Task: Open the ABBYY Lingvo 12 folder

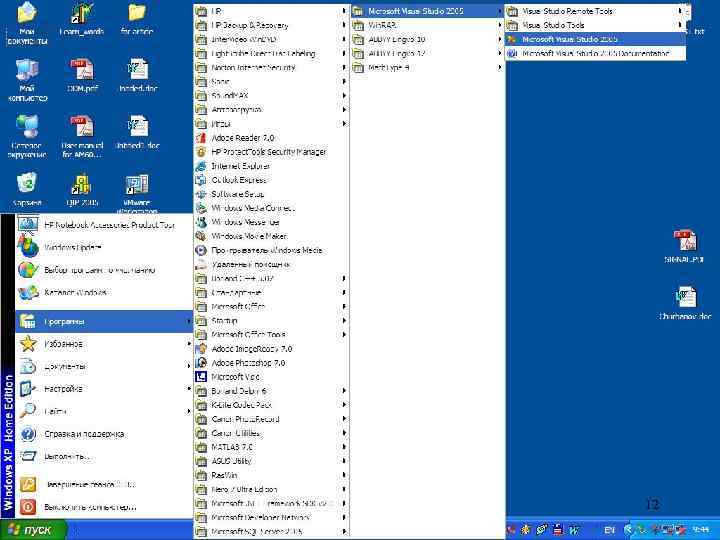Action: point(427,54)
